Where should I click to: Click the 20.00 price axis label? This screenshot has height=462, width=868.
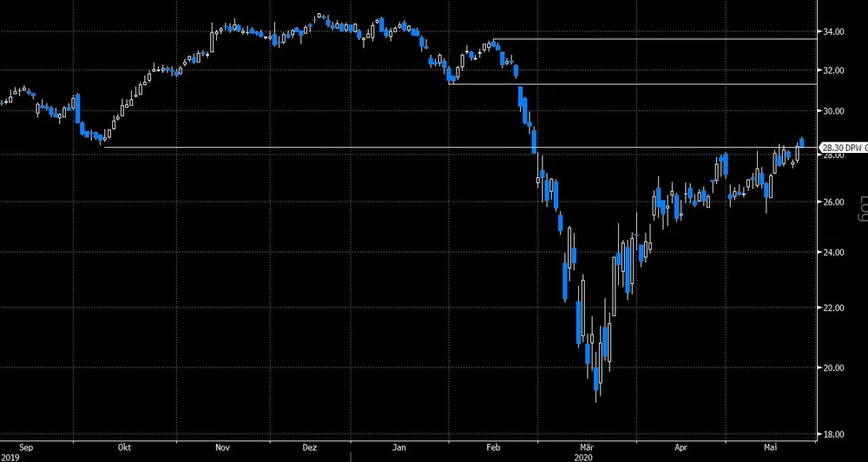coord(837,368)
